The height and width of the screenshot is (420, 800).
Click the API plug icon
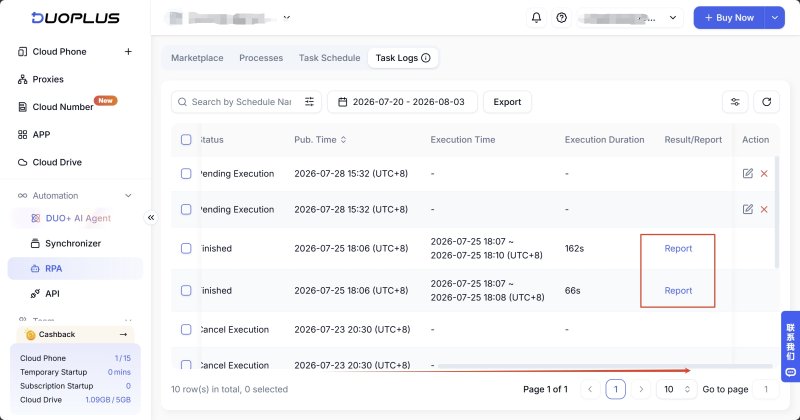[35, 293]
